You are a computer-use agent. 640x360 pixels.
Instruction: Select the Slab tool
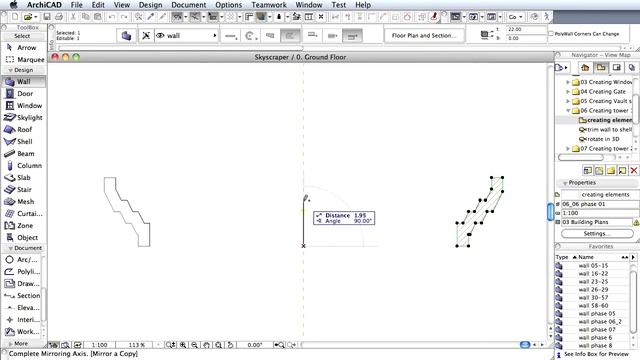click(x=24, y=178)
